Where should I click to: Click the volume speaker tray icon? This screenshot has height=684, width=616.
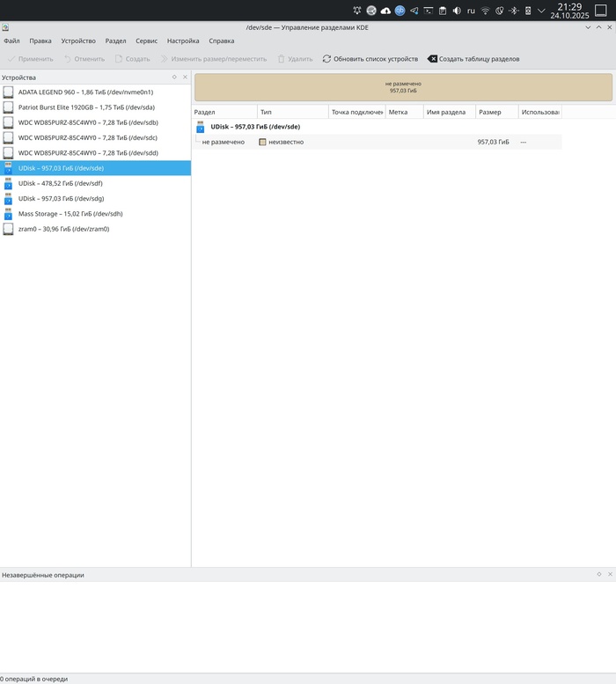pyautogui.click(x=456, y=11)
